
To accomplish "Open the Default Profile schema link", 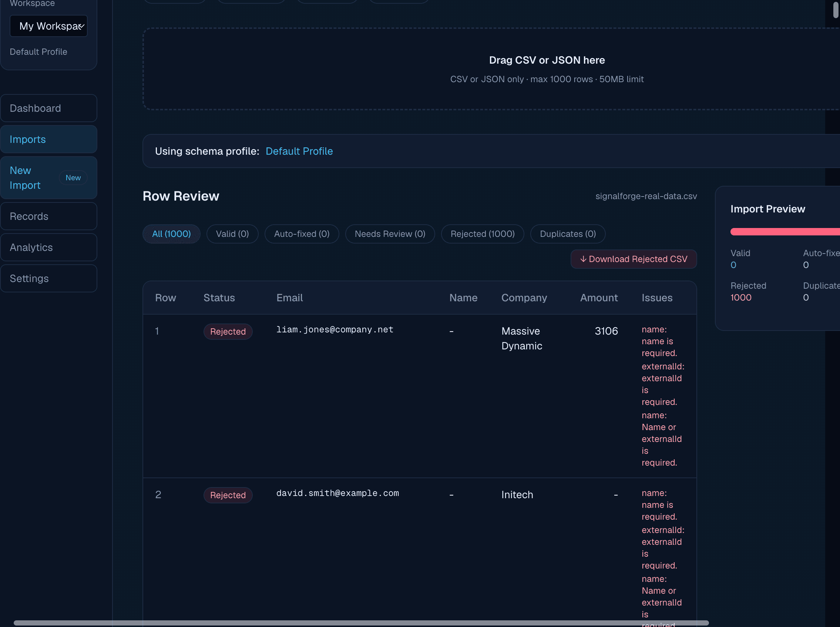I will point(299,151).
